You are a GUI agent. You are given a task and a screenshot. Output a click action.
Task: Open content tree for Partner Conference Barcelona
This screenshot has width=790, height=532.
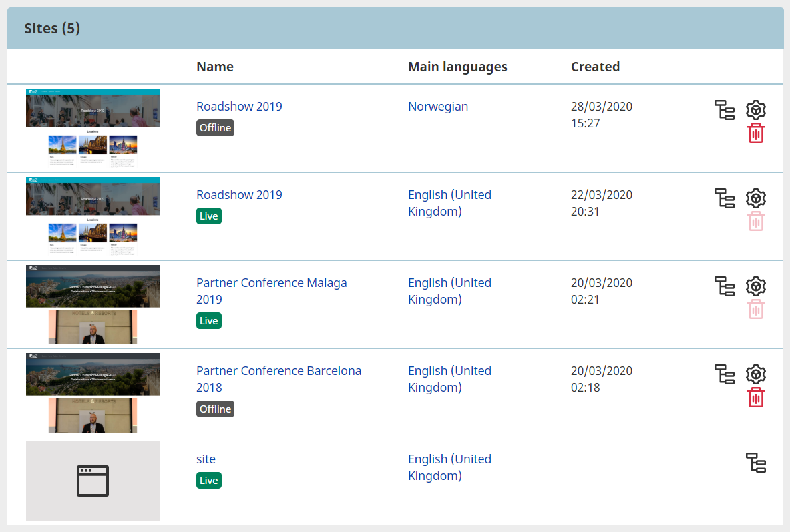point(725,375)
